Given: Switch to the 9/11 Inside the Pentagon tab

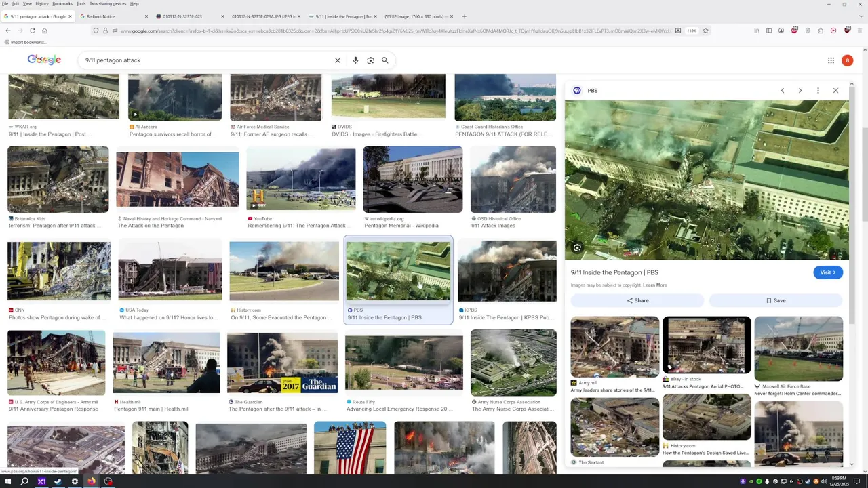Looking at the screenshot, I should pyautogui.click(x=342, y=16).
